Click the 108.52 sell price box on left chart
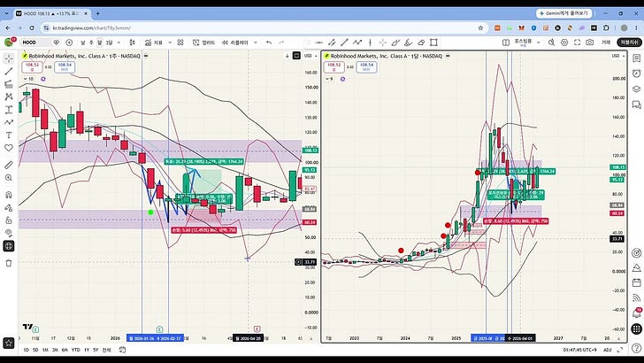The width and height of the screenshot is (644, 363). pos(32,66)
